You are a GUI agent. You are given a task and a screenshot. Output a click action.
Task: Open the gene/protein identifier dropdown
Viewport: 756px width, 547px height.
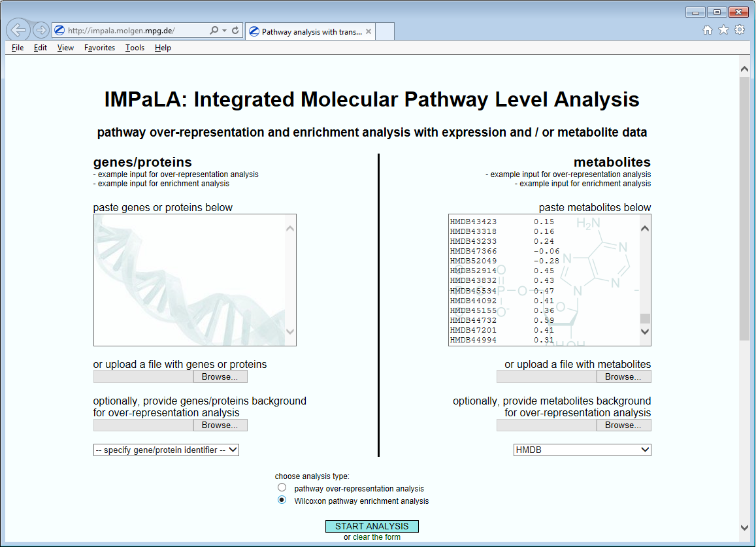tap(166, 450)
